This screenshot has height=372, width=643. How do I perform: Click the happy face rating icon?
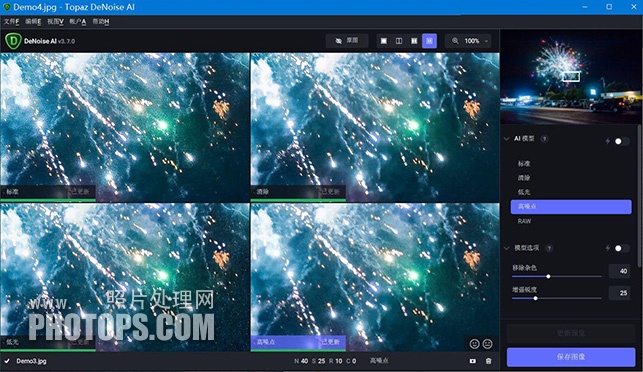click(474, 344)
